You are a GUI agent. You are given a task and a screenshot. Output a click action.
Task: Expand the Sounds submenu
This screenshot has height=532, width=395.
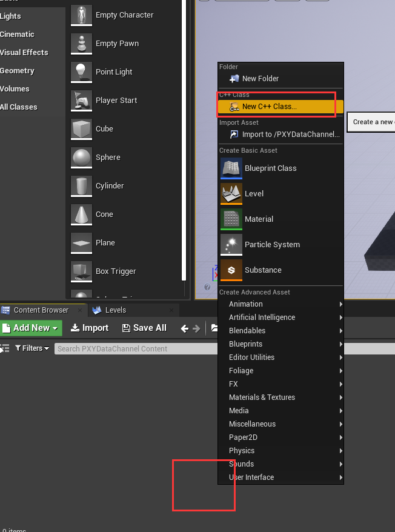click(280, 464)
